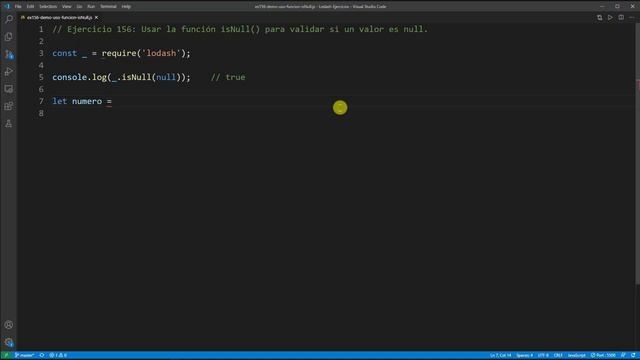Open the Accounts menu icon
Screen dimensions: 640x360
(x=9, y=325)
